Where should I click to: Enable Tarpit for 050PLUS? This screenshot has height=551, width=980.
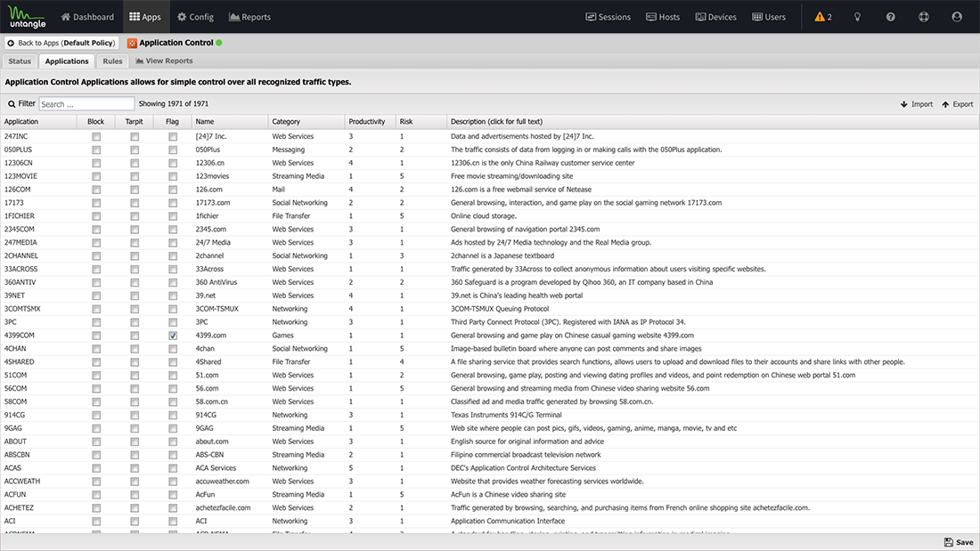pos(135,150)
